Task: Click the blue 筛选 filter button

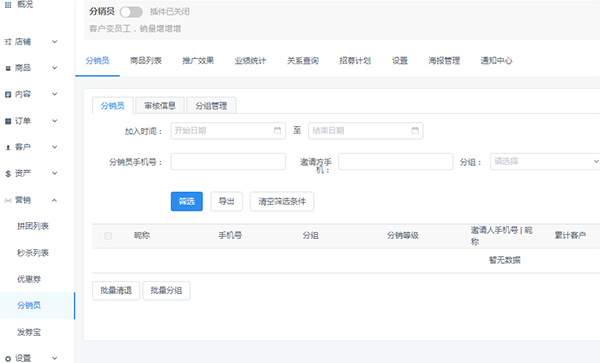Action: pos(187,202)
